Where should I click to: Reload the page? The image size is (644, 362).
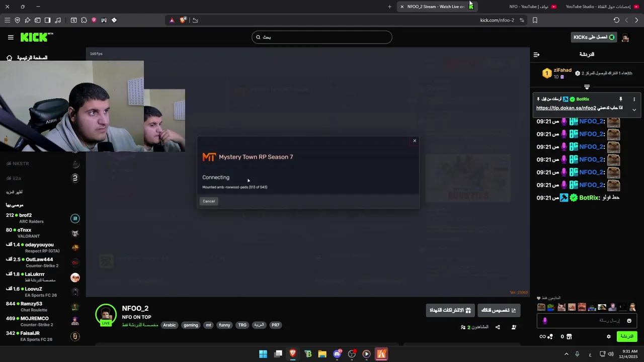click(616, 20)
